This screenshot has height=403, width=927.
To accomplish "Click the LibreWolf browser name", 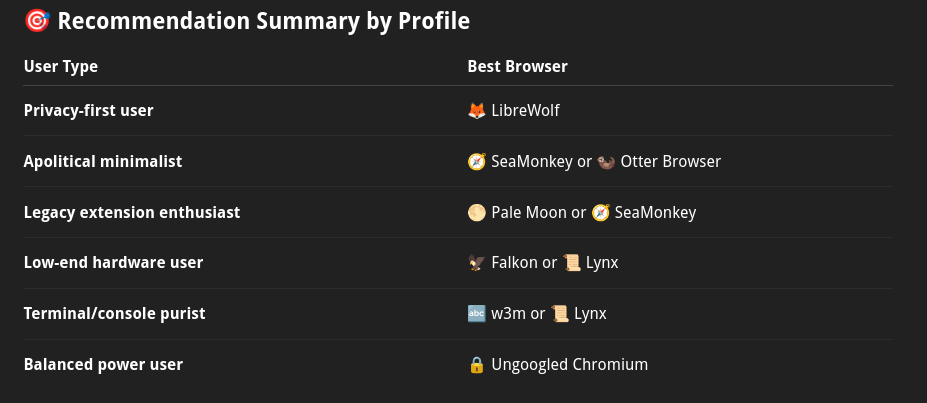I will click(526, 110).
